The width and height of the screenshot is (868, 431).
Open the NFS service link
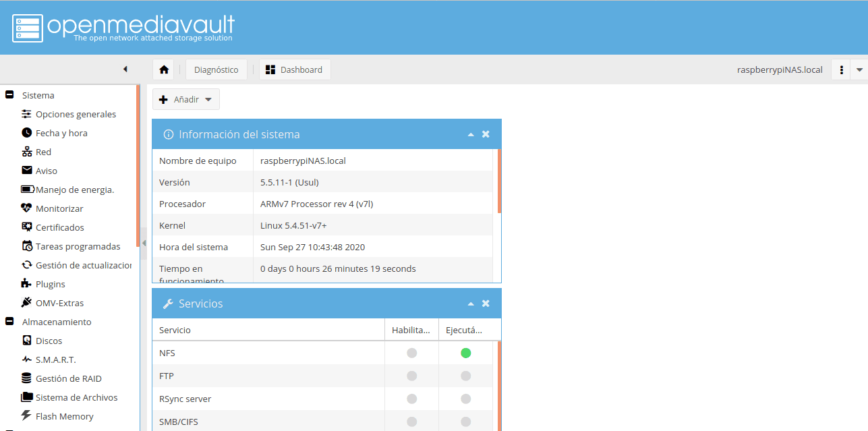coord(166,352)
